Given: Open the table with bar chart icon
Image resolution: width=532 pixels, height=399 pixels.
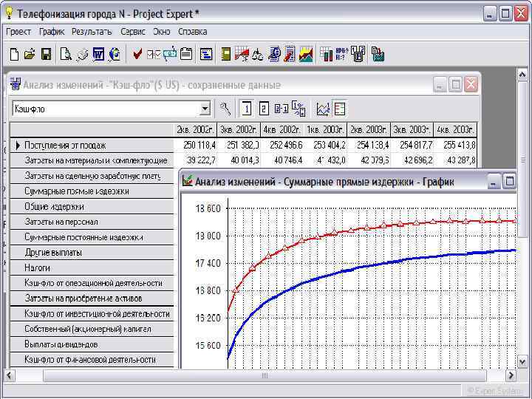Looking at the screenshot, I should coord(327,54).
